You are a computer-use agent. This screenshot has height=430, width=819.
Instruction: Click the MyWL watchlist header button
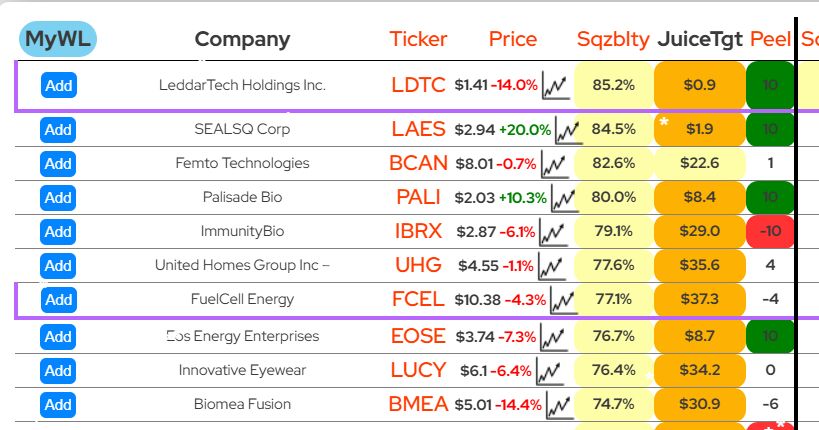coord(58,40)
